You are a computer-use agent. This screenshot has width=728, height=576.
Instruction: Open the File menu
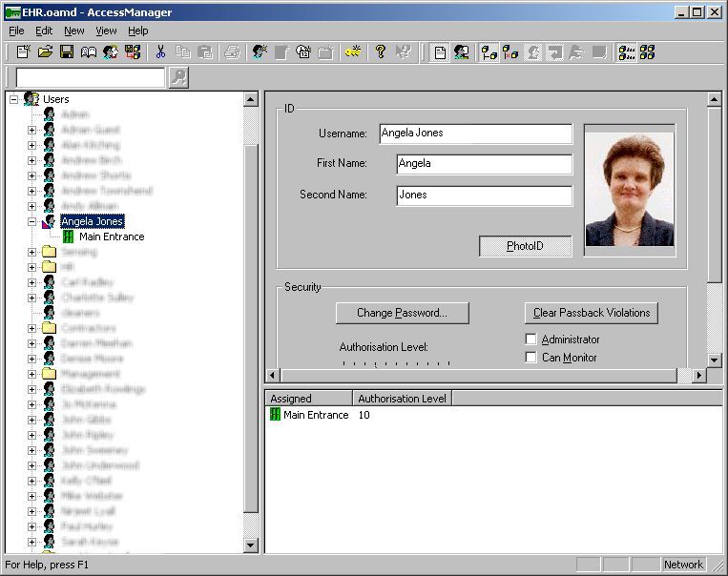click(x=16, y=31)
